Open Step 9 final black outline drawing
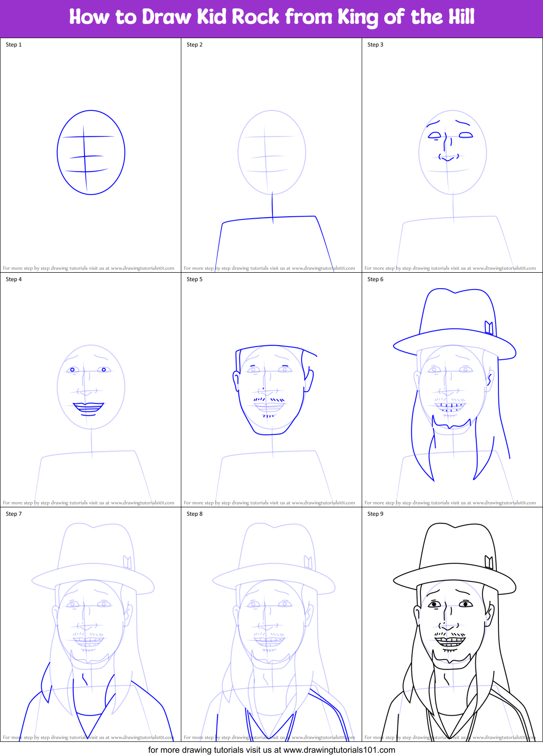543x756 pixels. (458, 631)
